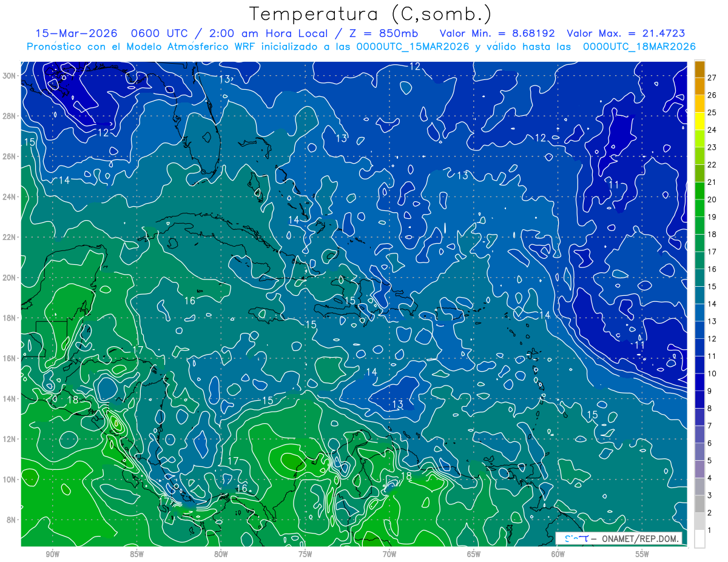Click the color bar legend label 27
Image resolution: width=728 pixels, height=562 pixels.
pyautogui.click(x=712, y=78)
